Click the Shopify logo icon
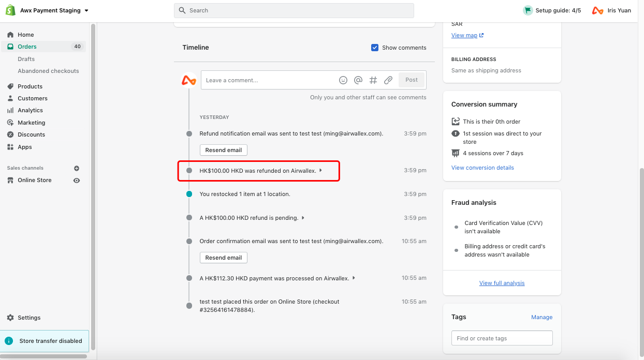This screenshot has width=644, height=360. pos(10,10)
